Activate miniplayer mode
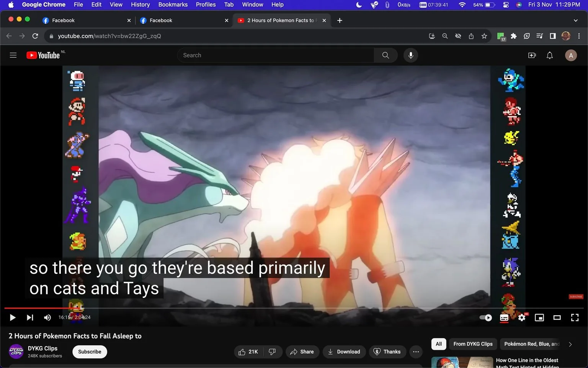Screen dimensions: 588x368 click(539, 317)
